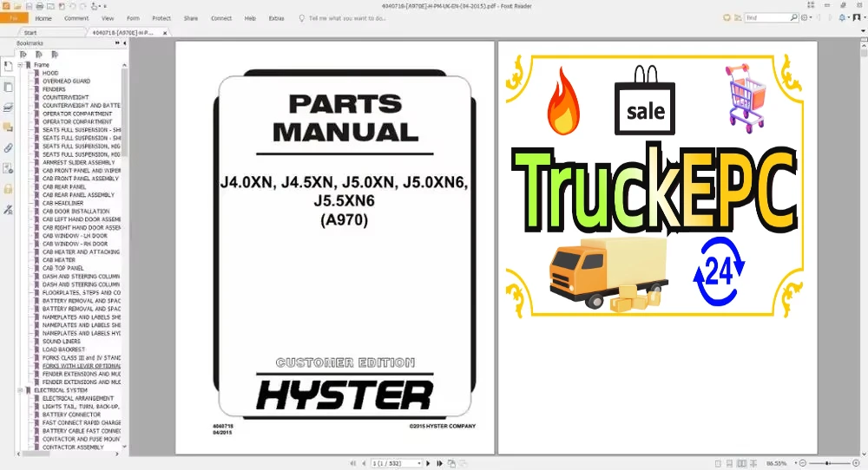The width and height of the screenshot is (868, 470).
Task: Open the HOOD bookmark
Action: pyautogui.click(x=50, y=73)
